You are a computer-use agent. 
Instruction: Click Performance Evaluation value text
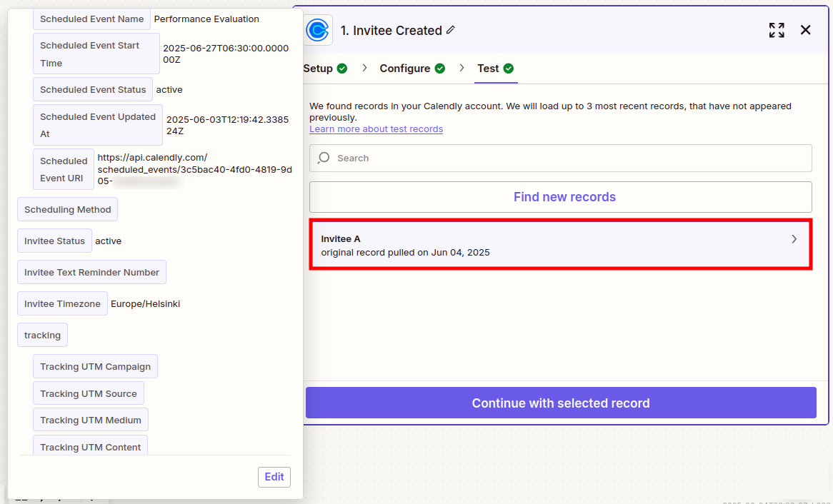point(206,19)
